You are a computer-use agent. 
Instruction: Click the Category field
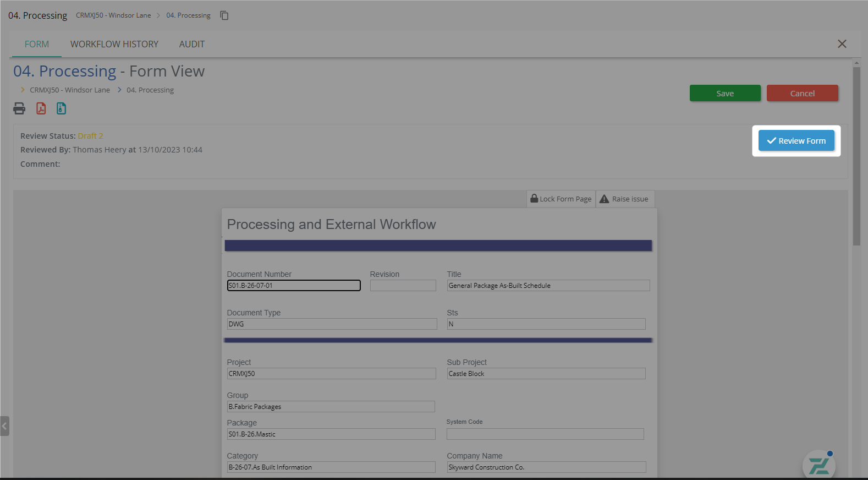coord(331,467)
